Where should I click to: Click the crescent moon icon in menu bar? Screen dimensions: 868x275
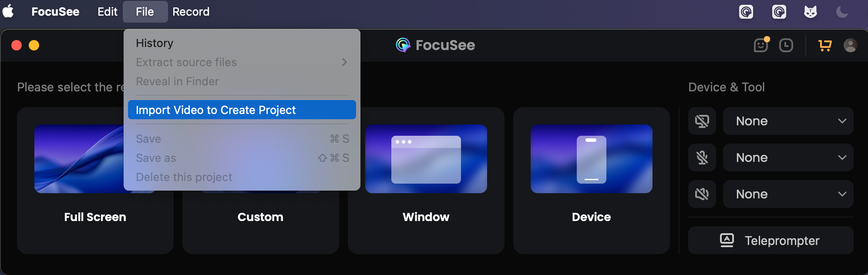click(x=842, y=12)
